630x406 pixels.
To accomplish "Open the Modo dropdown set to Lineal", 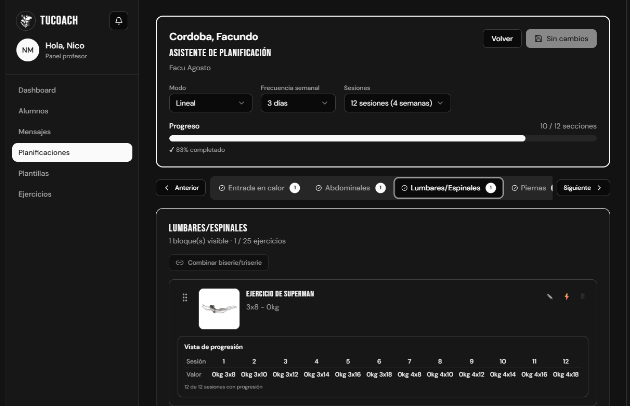I will point(211,103).
